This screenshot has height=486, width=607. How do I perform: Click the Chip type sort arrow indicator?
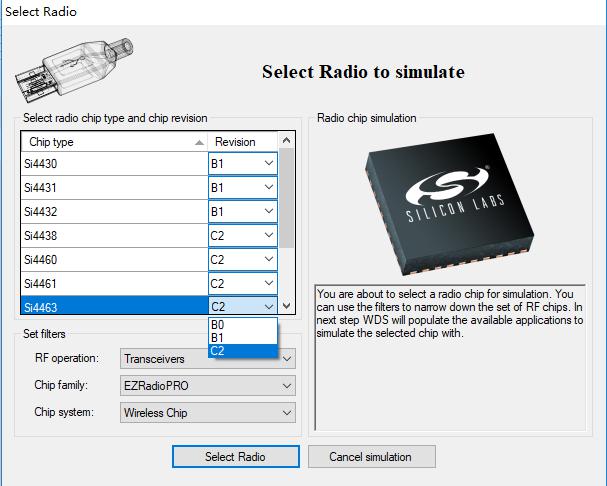pos(199,143)
